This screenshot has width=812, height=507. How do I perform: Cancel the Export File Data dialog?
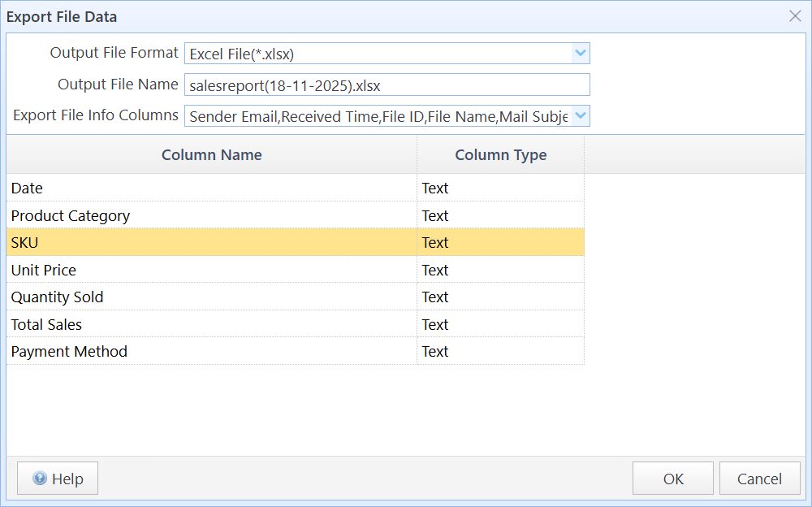(x=759, y=478)
